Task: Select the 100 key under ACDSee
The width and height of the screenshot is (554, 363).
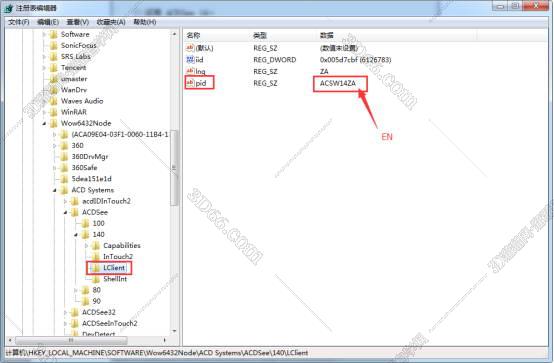Action: (x=98, y=223)
